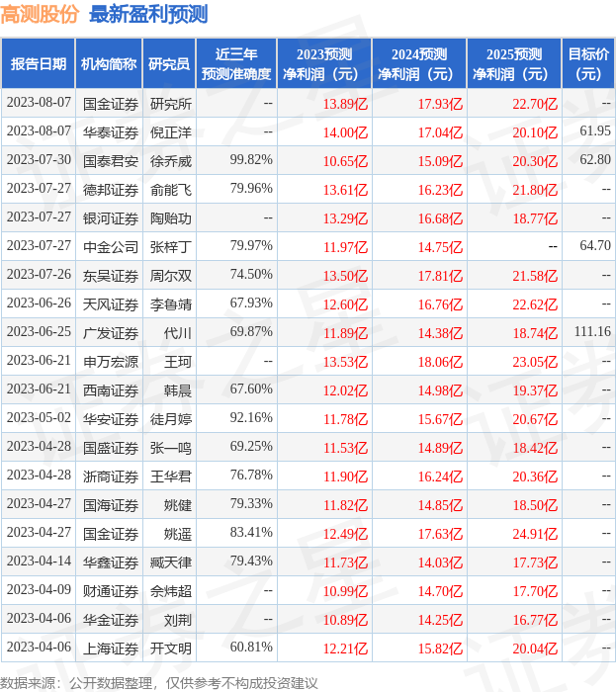
Task: Click researcher name 姚遥
Action: [x=178, y=534]
